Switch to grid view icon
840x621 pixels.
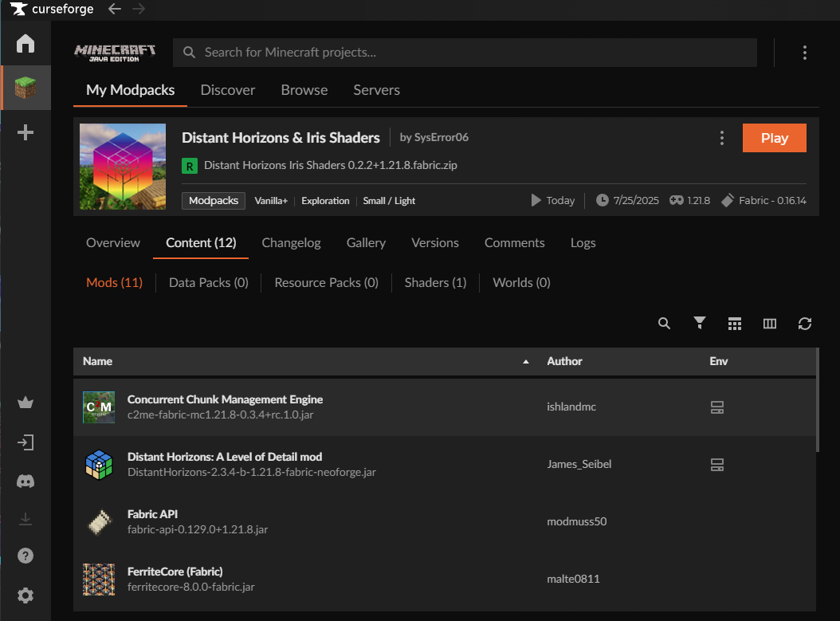click(735, 323)
